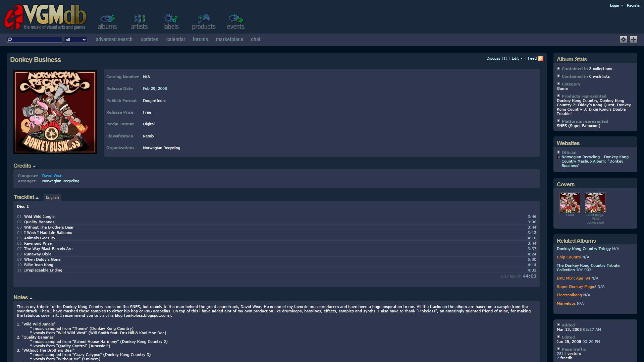Open the Login dropdown
This screenshot has height=362, width=644.
coord(616,5)
